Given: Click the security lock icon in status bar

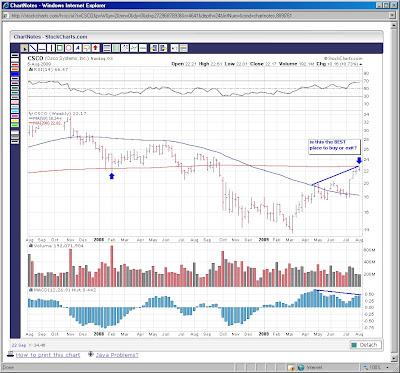Looking at the screenshot, I should click(291, 367).
